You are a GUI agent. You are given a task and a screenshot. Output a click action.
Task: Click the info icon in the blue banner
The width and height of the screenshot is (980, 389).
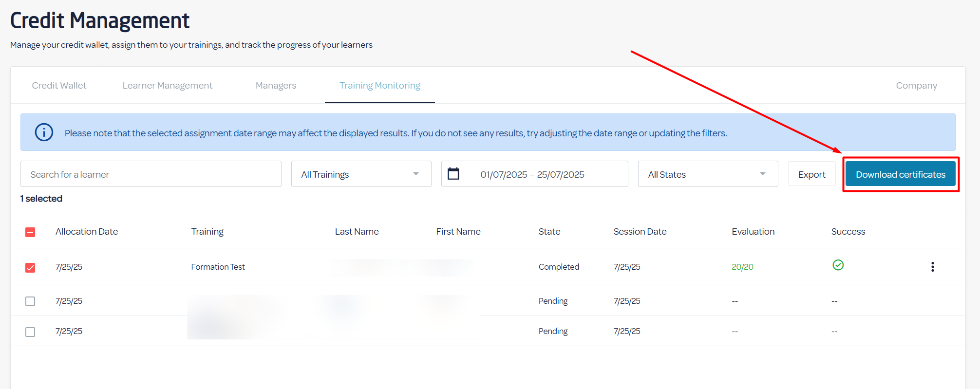[44, 132]
